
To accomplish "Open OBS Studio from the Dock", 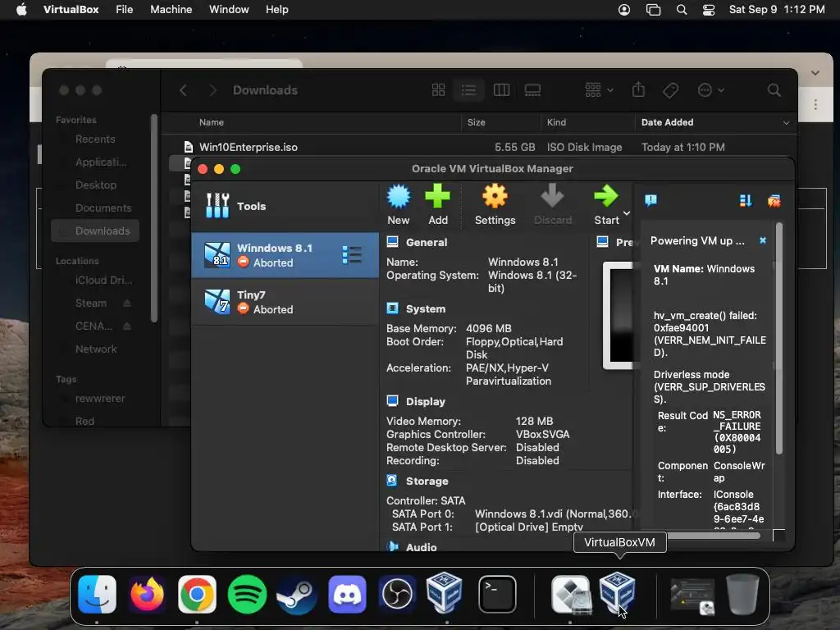I will tap(397, 594).
